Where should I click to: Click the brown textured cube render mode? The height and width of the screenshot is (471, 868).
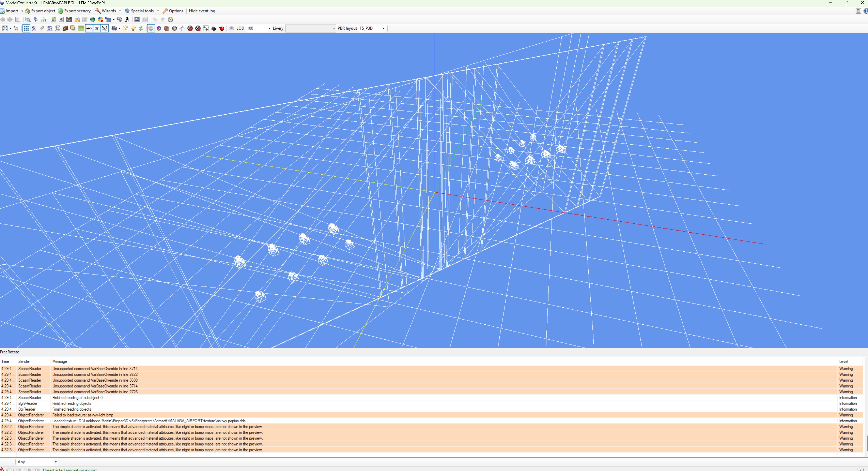pyautogui.click(x=166, y=28)
